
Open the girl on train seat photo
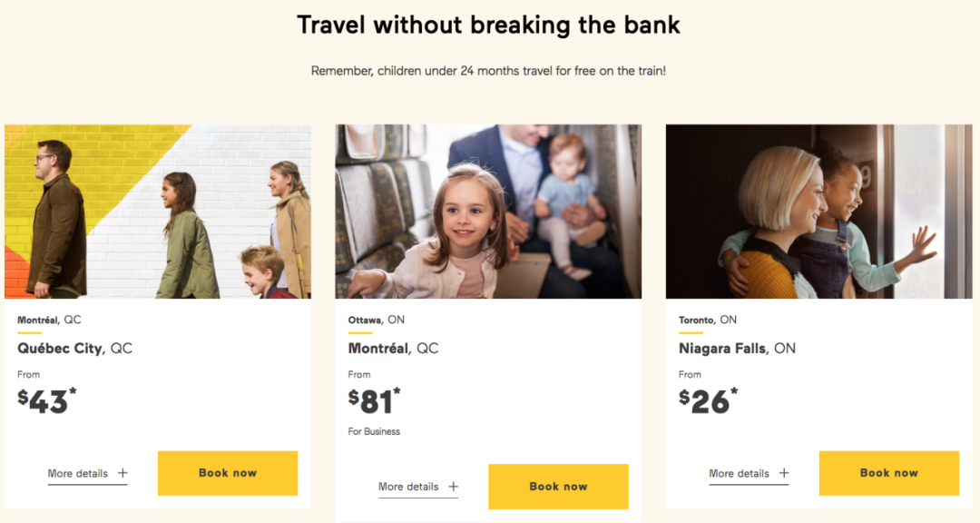(488, 212)
